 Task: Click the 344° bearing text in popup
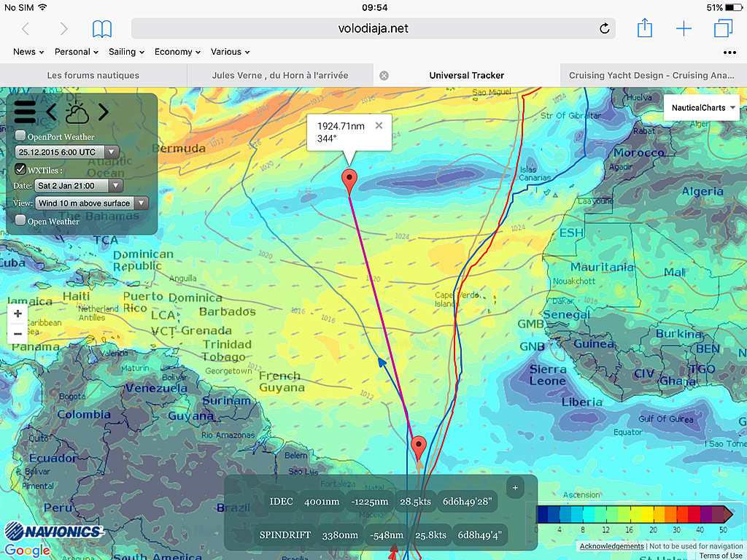coord(327,139)
